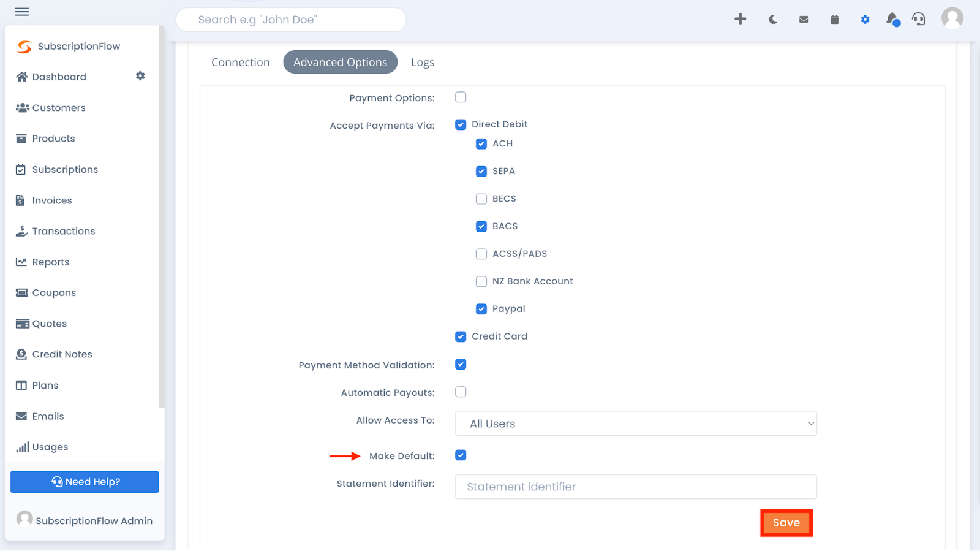Uncheck the Direct Debit checkbox
Viewport: 980px width, 551px height.
point(461,124)
